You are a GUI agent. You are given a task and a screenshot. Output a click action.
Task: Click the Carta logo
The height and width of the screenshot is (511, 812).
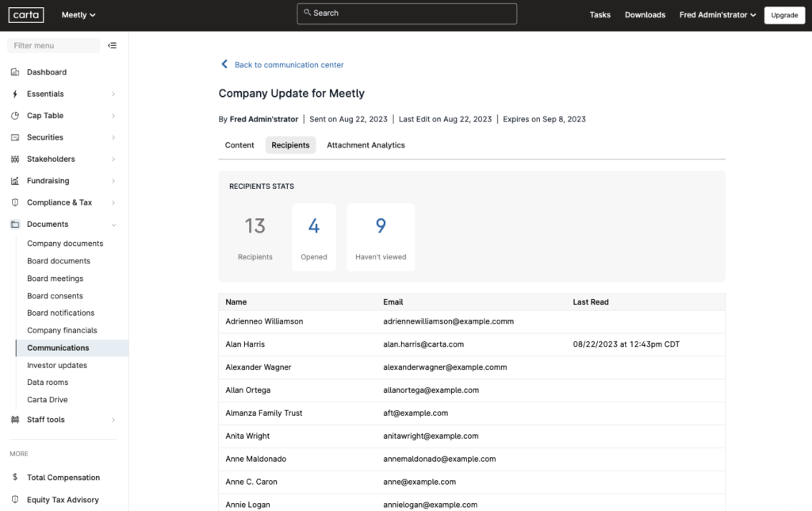point(25,14)
